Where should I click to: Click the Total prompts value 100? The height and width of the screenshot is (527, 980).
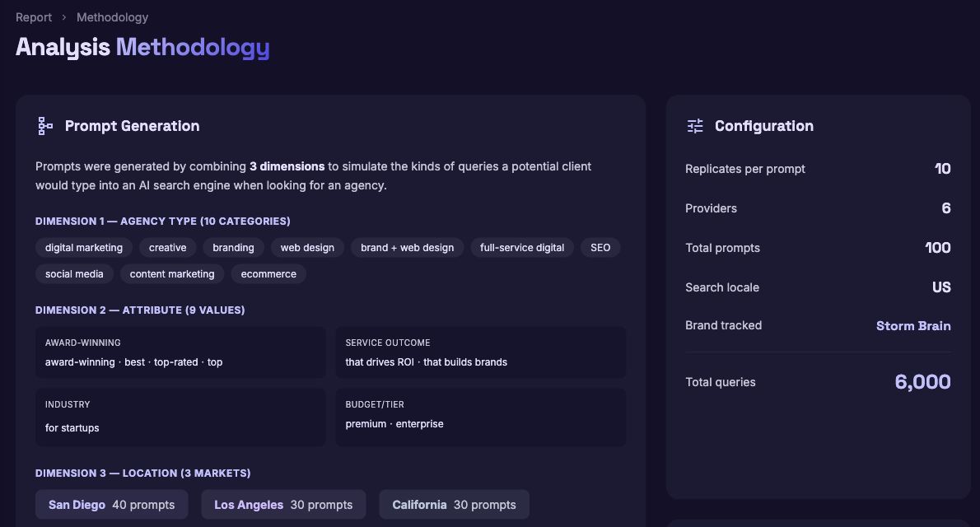pyautogui.click(x=938, y=248)
